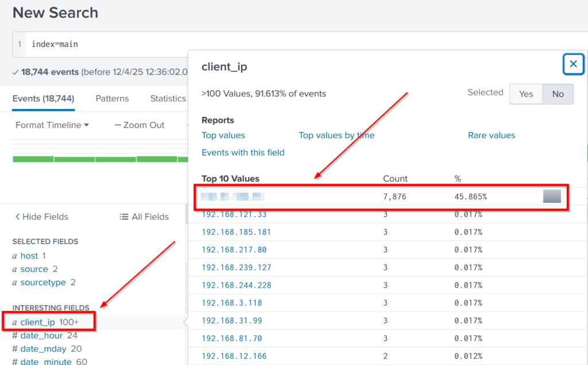Image resolution: width=588 pixels, height=365 pixels.
Task: Close the client_ip field popup
Action: point(573,64)
